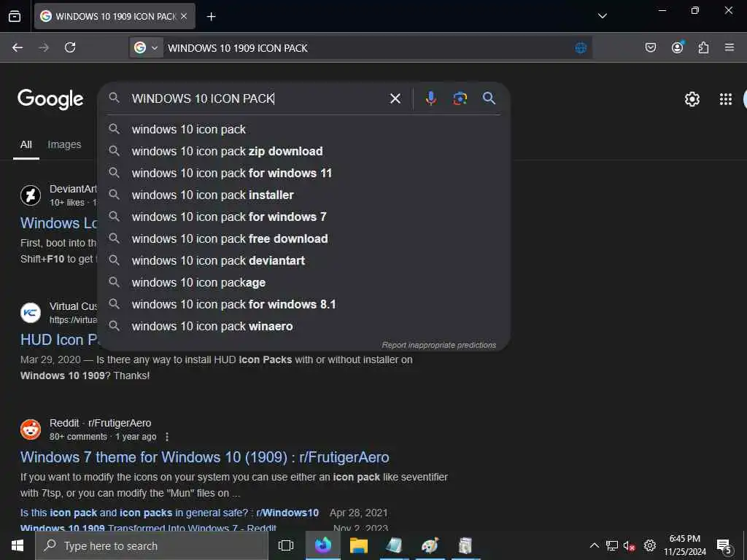Viewport: 747px width, 560px height.
Task: Open the network status tray icon
Action: pyautogui.click(x=612, y=545)
